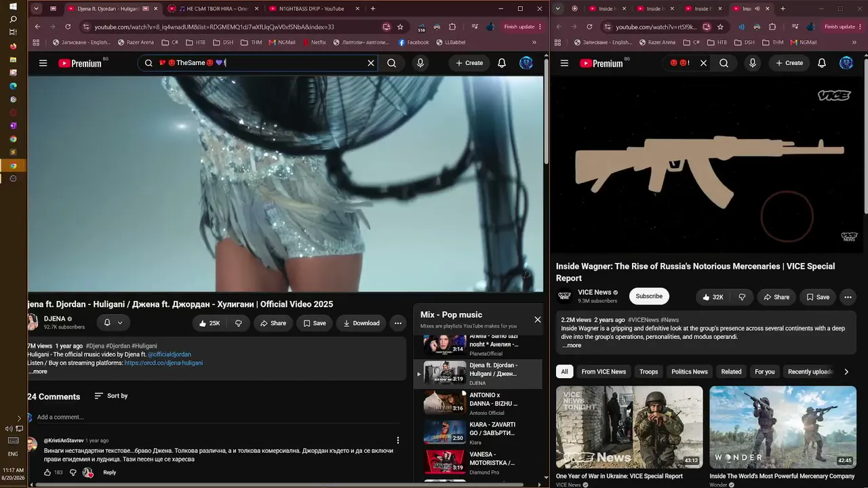Clear the search text in the left YouTube window
This screenshot has width=868, height=488.
coord(371,63)
